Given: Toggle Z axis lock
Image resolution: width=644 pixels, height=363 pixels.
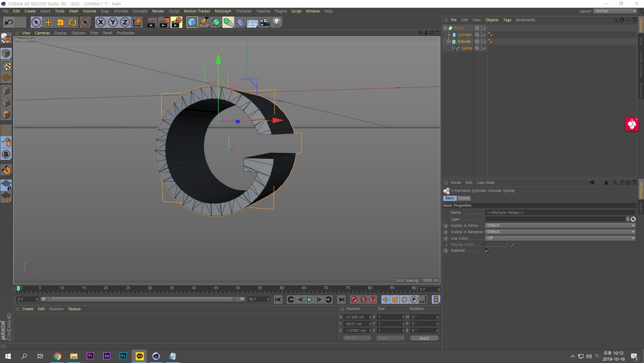Looking at the screenshot, I should tap(125, 23).
